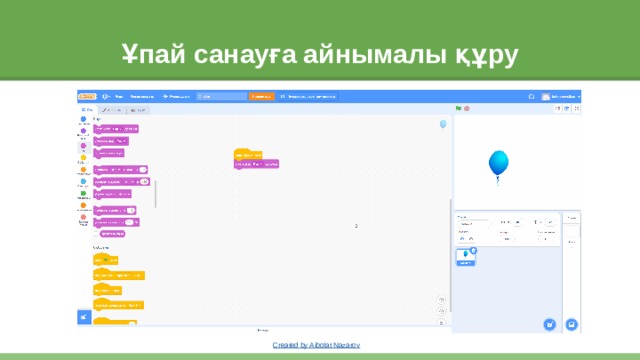Open the Backpack bar
Image resolution: width=640 pixels, height=360 pixels.
click(264, 330)
